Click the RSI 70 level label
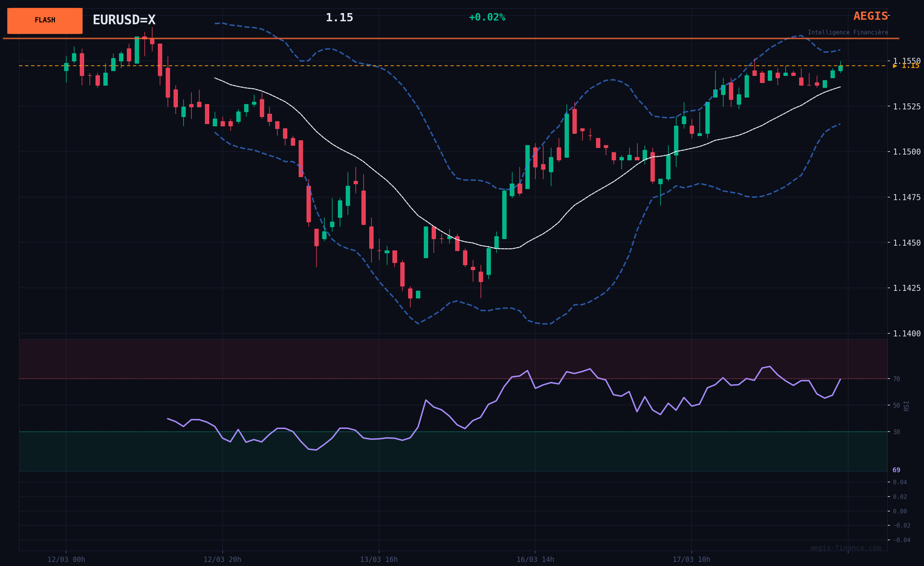This screenshot has width=924, height=566. pos(896,379)
